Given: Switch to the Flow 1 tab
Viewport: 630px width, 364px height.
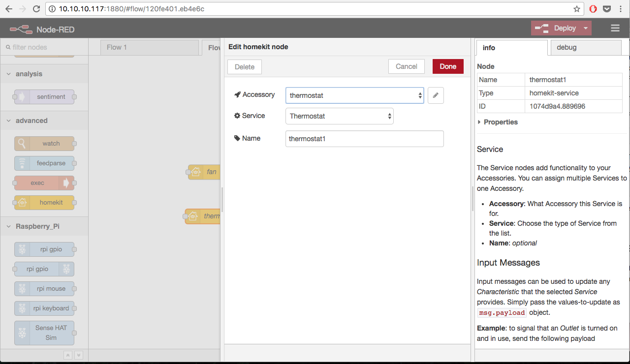Looking at the screenshot, I should (149, 48).
